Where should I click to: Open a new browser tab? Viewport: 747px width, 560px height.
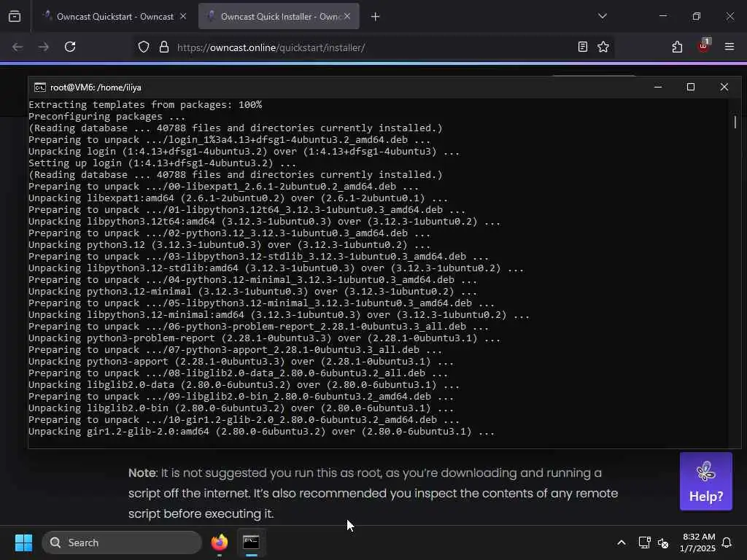pos(376,17)
